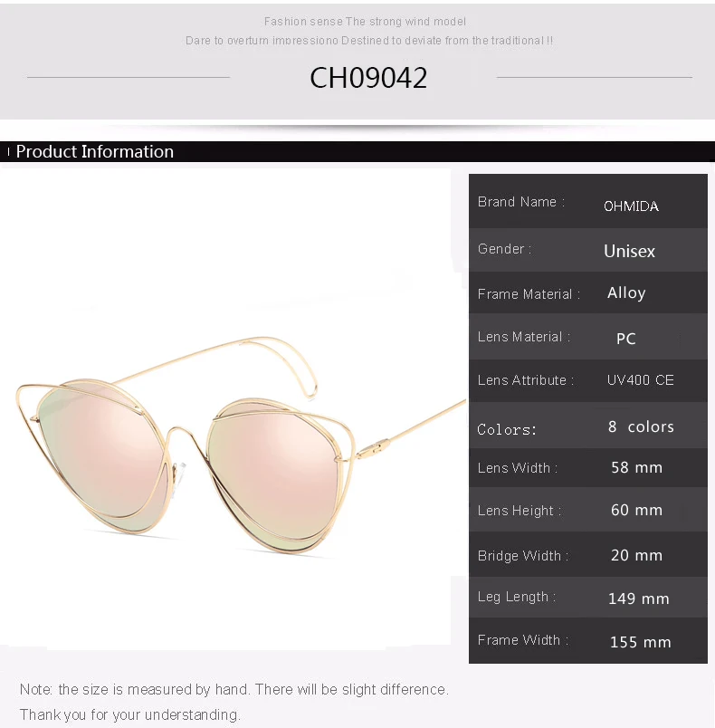The image size is (715, 728).
Task: Click the right pink mirrored lens
Action: (272, 475)
